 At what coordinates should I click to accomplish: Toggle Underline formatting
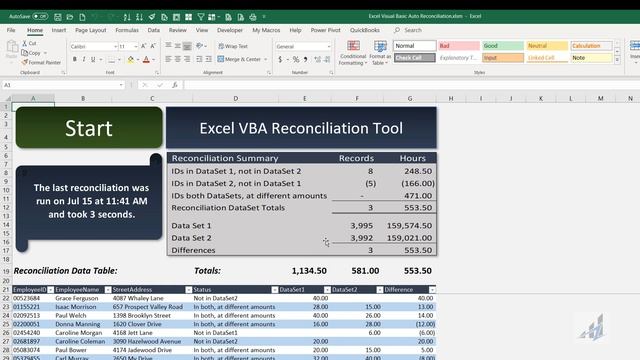click(x=93, y=60)
